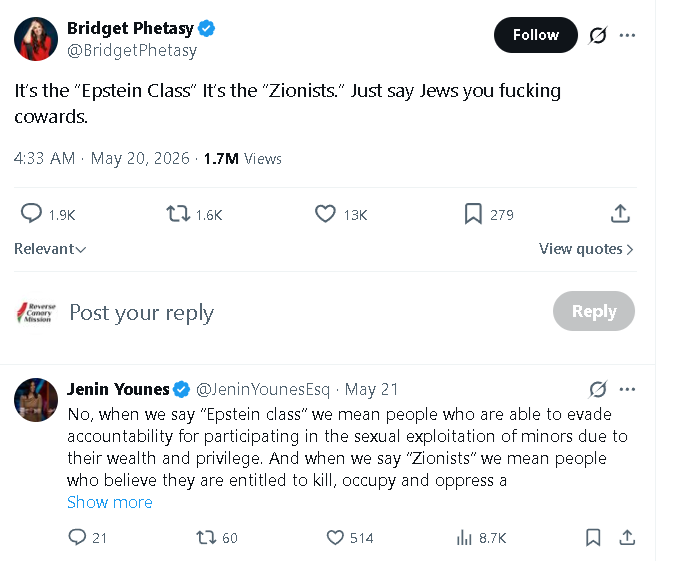This screenshot has width=686, height=561.
Task: Follow Bridget Phetasy
Action: click(536, 35)
